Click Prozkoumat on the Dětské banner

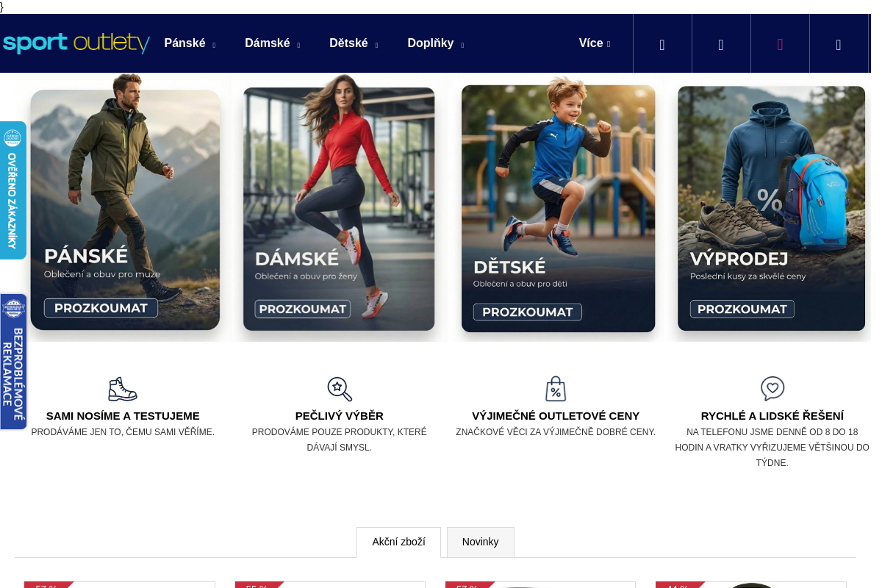point(527,312)
